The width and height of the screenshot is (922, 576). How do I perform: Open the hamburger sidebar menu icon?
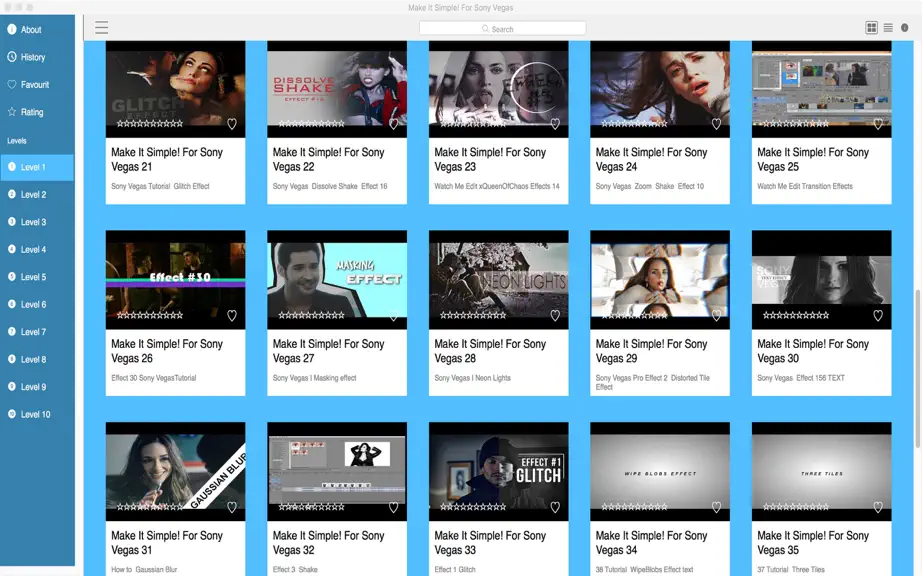pos(102,28)
